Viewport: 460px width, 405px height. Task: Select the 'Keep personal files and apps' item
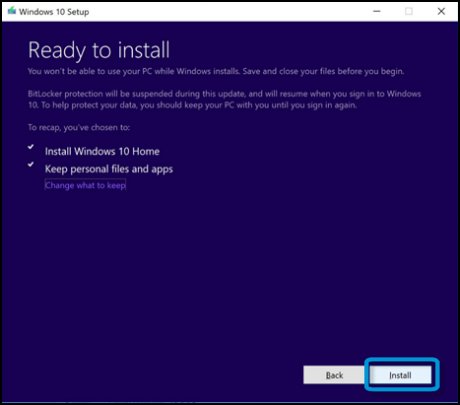click(109, 169)
